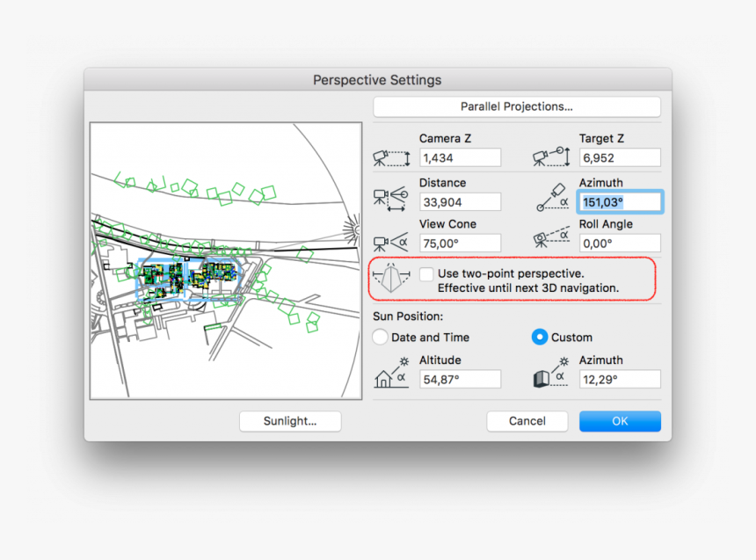Confirm settings with OK

[x=620, y=421]
